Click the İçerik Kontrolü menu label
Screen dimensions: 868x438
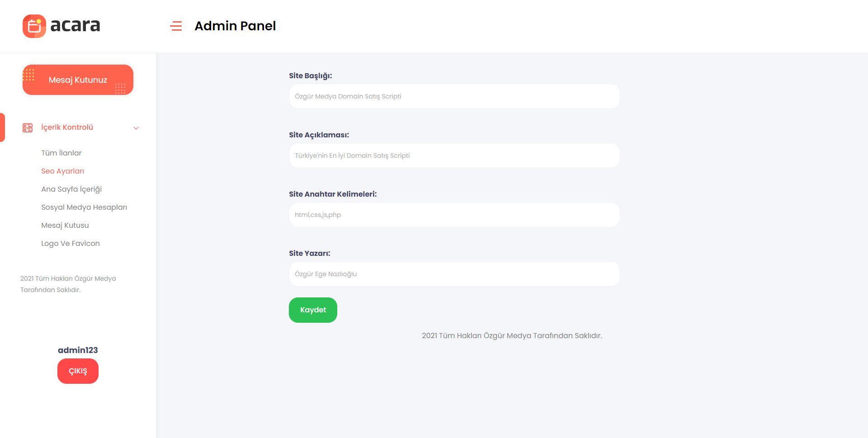pos(67,127)
